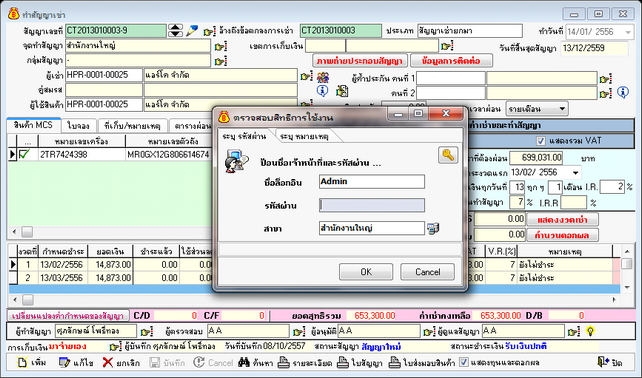Click the people group icon beside ผู้เช่า

(x=323, y=77)
